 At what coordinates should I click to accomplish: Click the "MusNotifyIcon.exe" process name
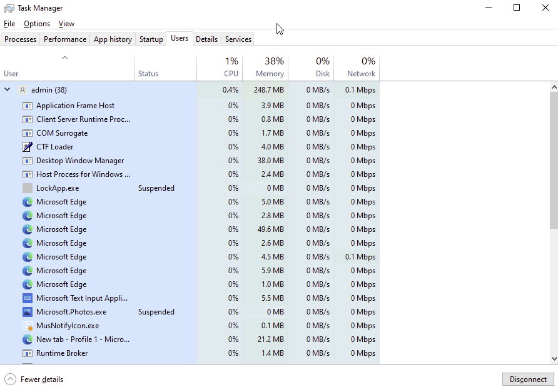coord(68,326)
